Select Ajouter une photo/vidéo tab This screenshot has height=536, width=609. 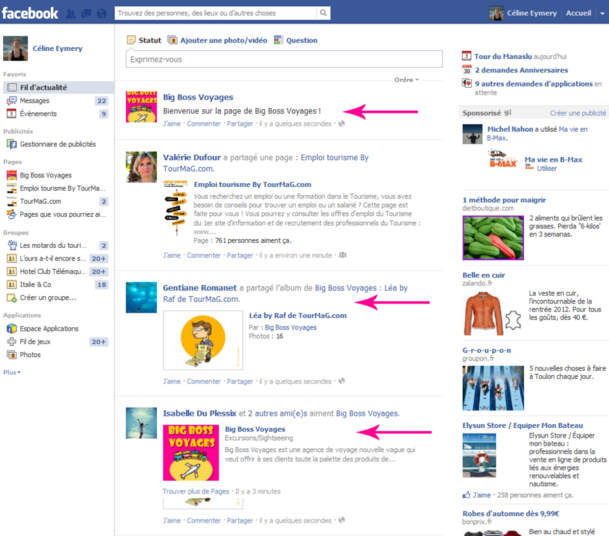(x=218, y=40)
